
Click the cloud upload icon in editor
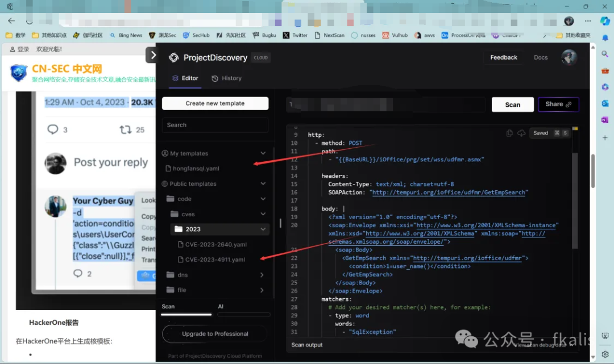pyautogui.click(x=521, y=133)
